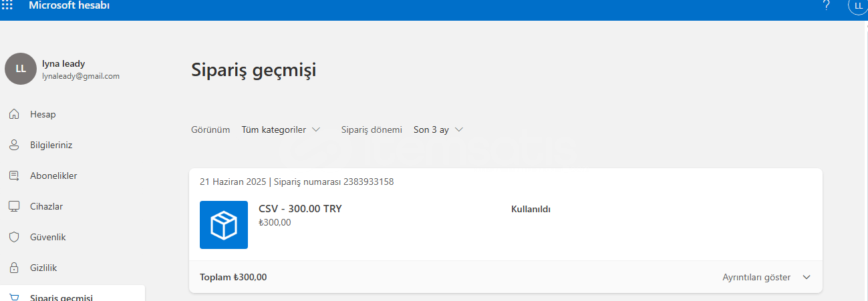Image resolution: width=868 pixels, height=301 pixels.
Task: Click the Bilgileriniz person icon
Action: [x=14, y=145]
